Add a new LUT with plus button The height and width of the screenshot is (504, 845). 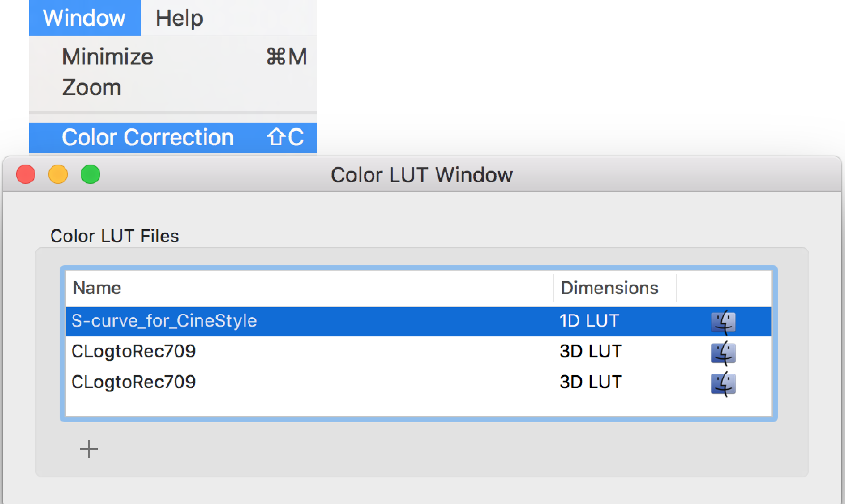tap(89, 449)
